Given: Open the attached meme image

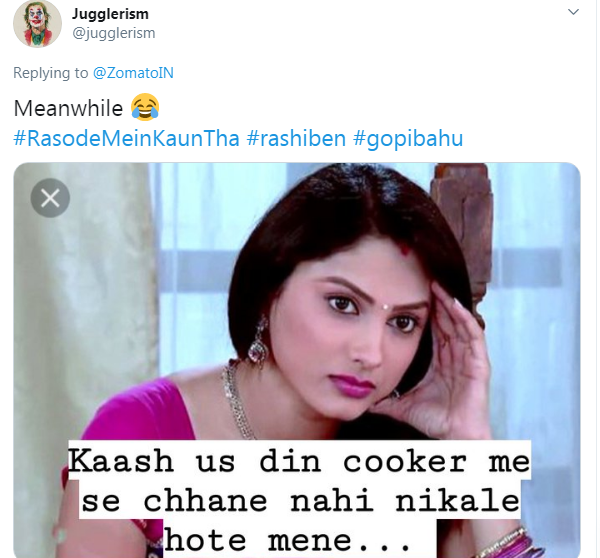Looking at the screenshot, I should pos(297,360).
